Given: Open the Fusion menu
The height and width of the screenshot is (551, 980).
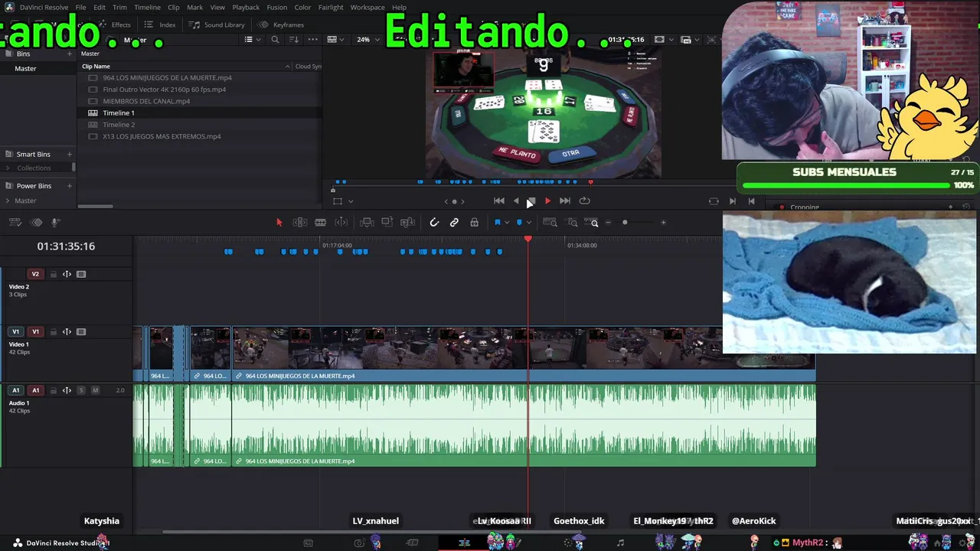Looking at the screenshot, I should [277, 7].
